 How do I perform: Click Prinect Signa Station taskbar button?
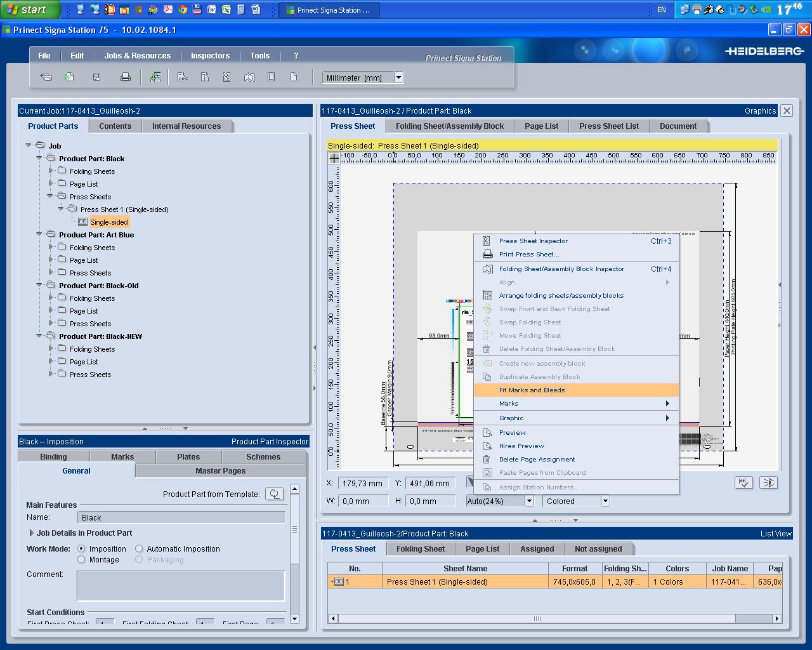329,10
